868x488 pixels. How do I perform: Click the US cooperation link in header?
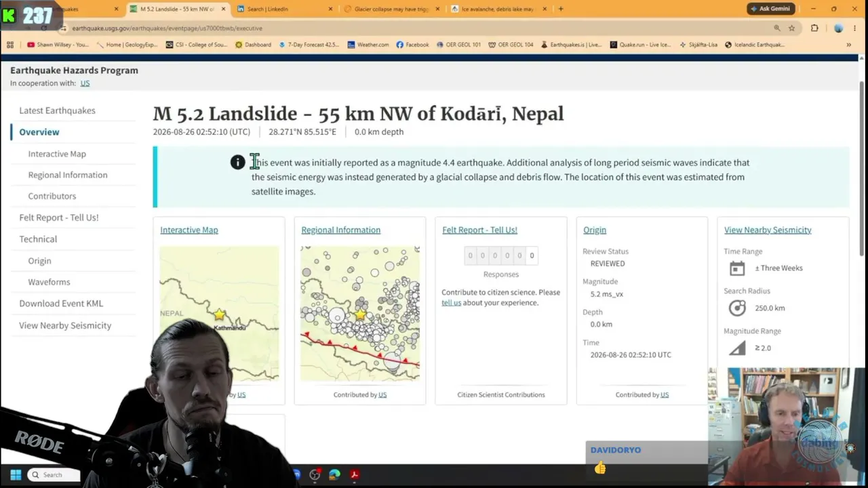click(x=85, y=83)
